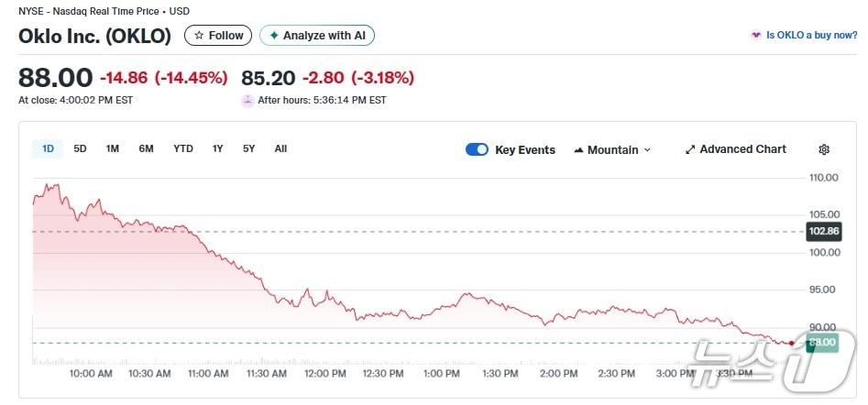The height and width of the screenshot is (405, 868).
Task: Show the 6M chart range
Action: (146, 148)
